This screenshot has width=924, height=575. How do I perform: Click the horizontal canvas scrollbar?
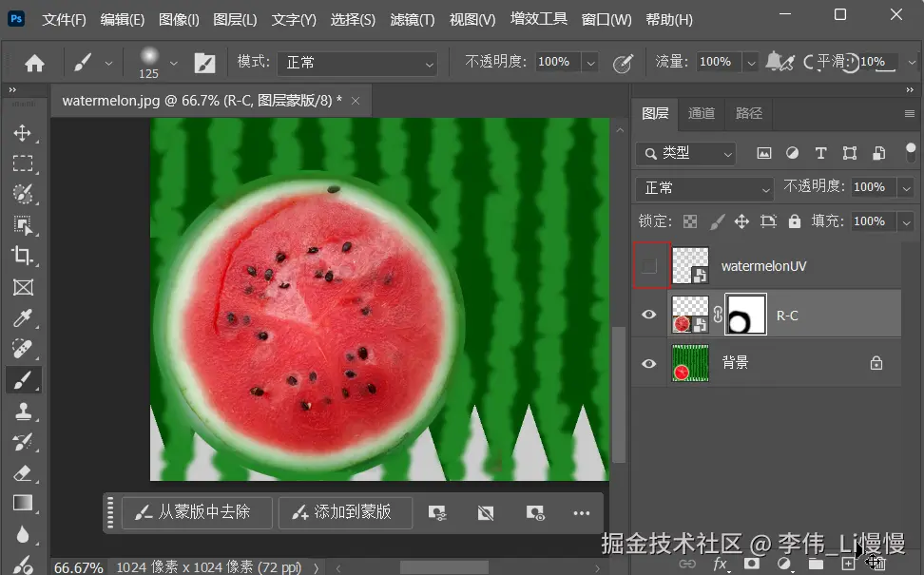[x=444, y=568]
